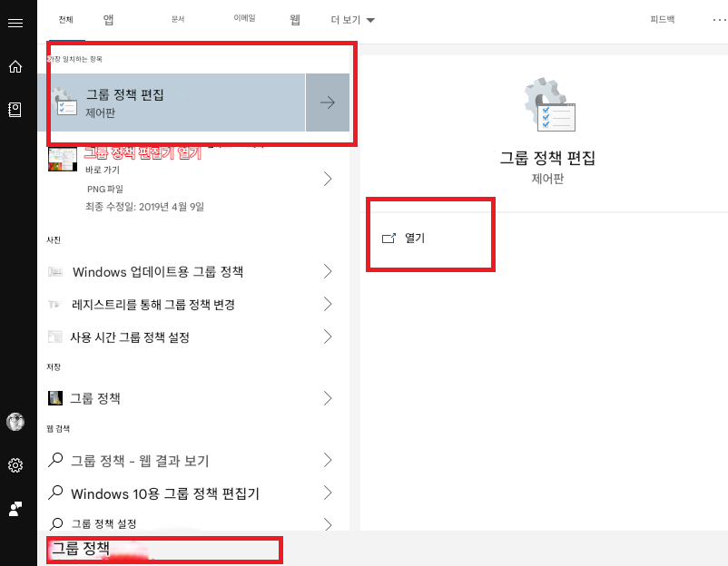Expand chevron for Windows 업데이트용 그룹 정책
Screen dimensions: 728x566
(328, 271)
